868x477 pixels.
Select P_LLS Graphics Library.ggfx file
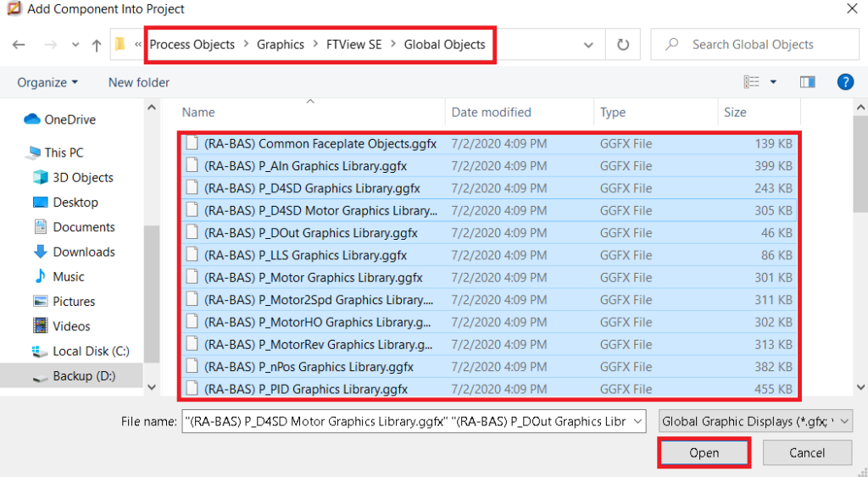point(489,255)
